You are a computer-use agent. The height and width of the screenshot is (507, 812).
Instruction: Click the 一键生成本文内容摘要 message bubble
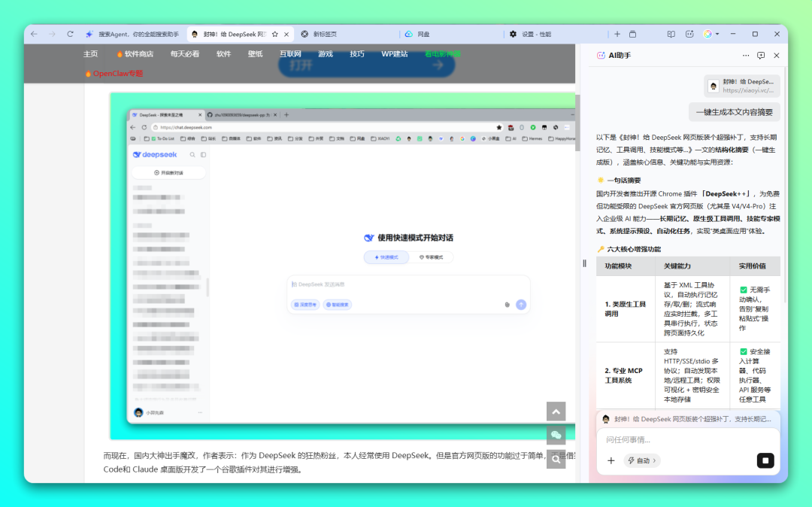735,112
